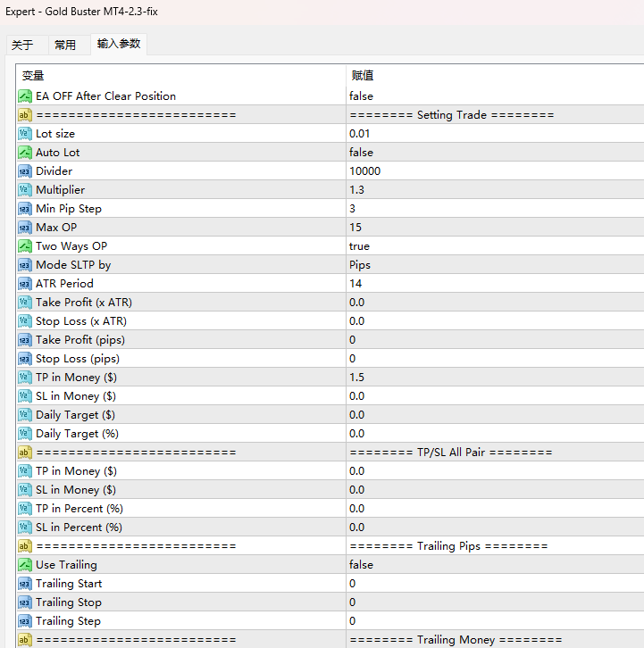Click the 变量 column header
The image size is (644, 648).
pos(33,76)
